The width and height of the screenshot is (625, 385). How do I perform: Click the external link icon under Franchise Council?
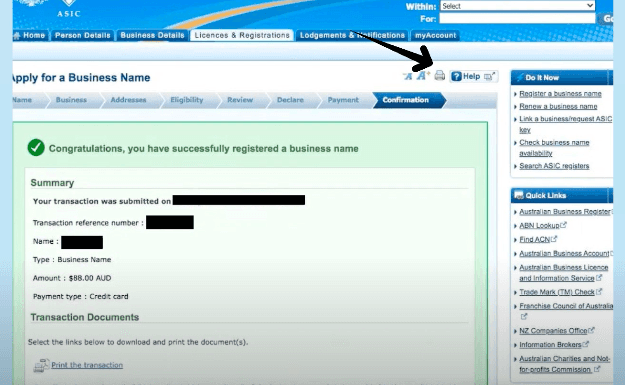click(524, 316)
